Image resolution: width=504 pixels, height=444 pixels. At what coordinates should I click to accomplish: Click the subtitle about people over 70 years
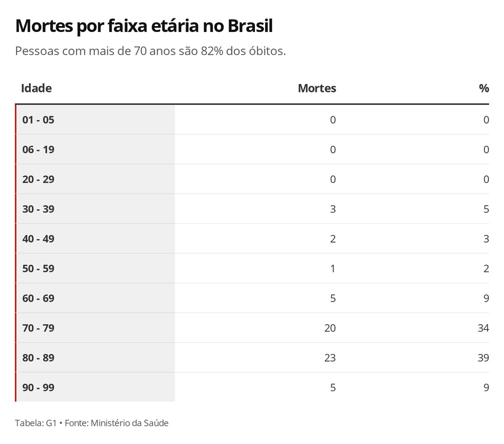(150, 51)
